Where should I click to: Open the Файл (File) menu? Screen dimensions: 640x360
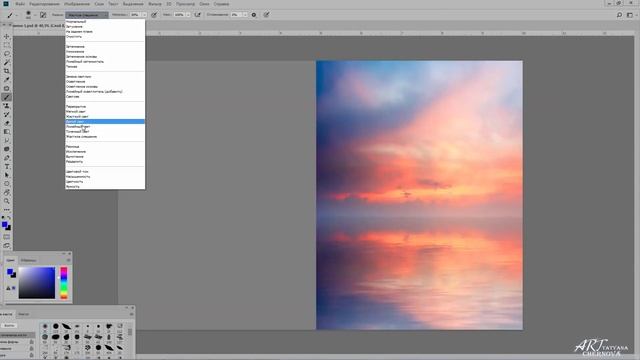pos(20,4)
